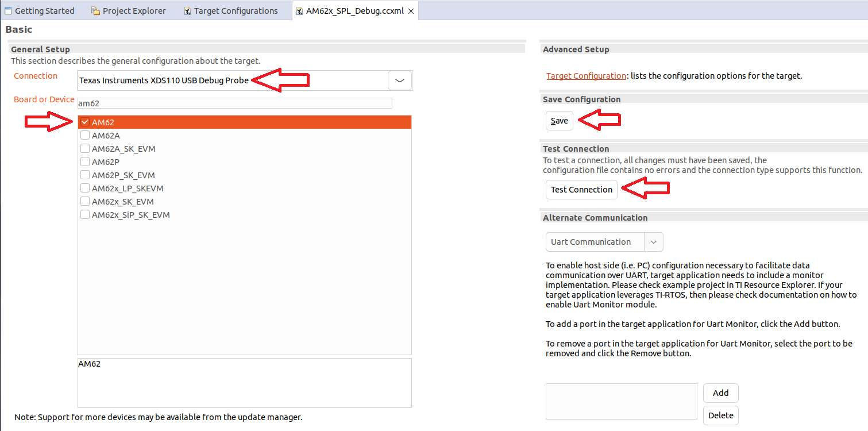This screenshot has width=868, height=431.
Task: Switch to the Project Explorer tab
Action: coord(134,11)
